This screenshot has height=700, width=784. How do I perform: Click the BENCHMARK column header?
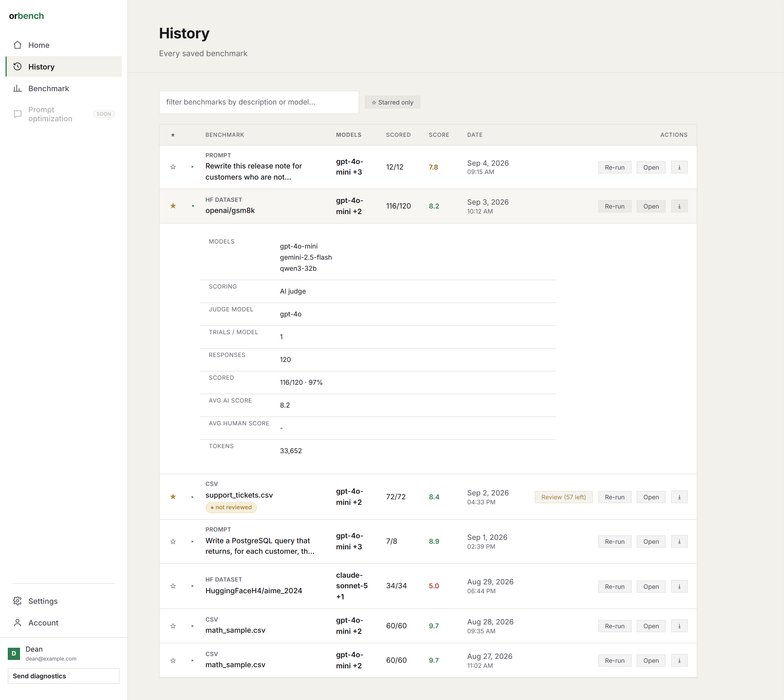(225, 135)
